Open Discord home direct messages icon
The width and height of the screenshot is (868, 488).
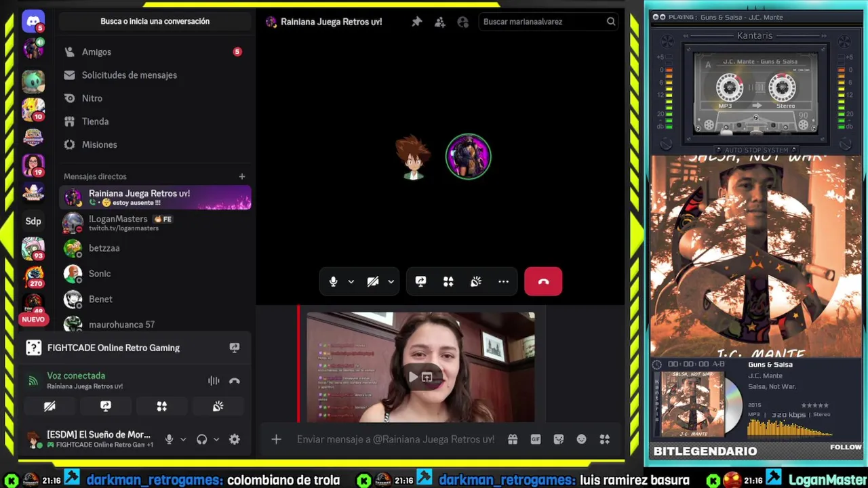click(33, 22)
